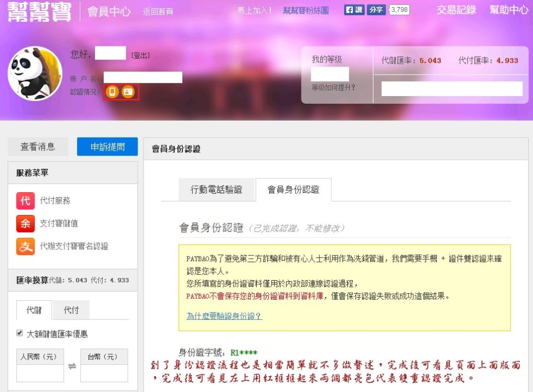Click the red 代付服務 icon
Image resolution: width=533 pixels, height=392 pixels.
(25, 200)
